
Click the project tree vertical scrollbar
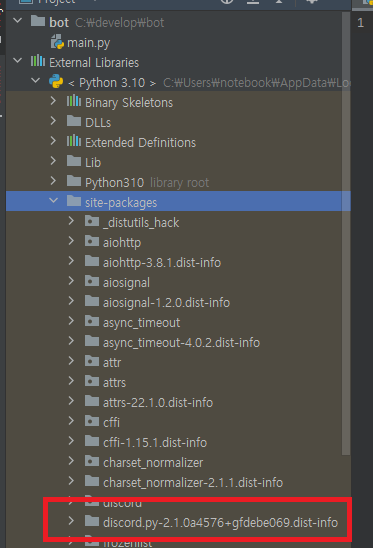(x=346, y=233)
